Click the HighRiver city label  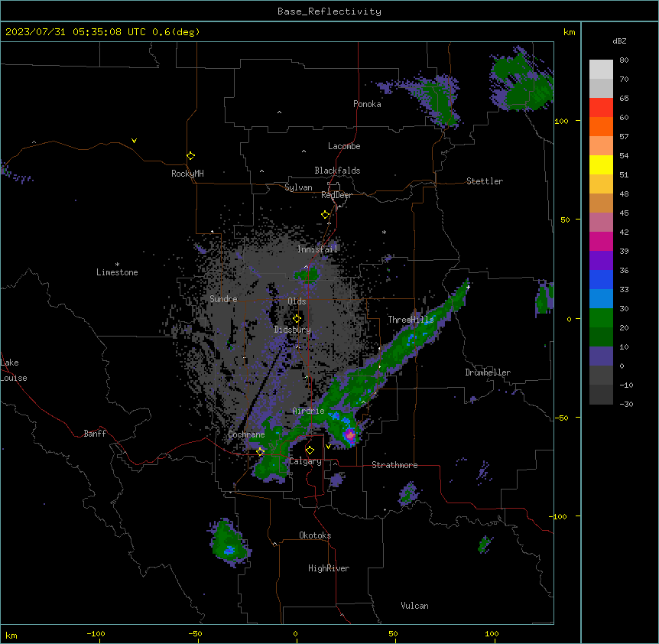329,568
